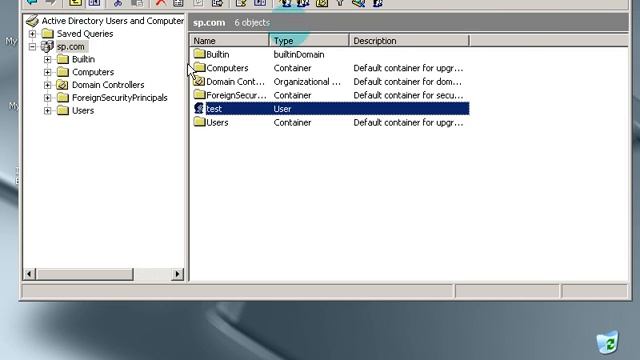Expand the Saved Queries node
640x360 pixels.
pos(32,34)
